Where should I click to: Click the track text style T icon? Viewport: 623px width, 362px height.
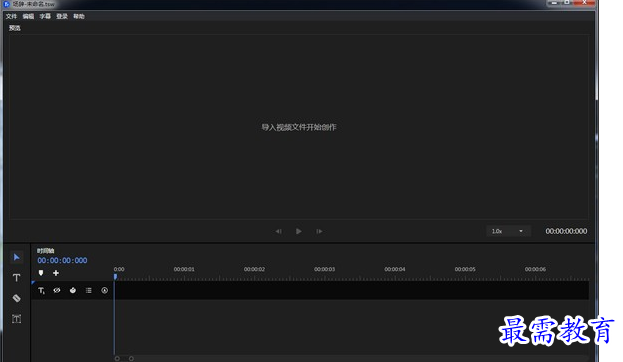[41, 290]
